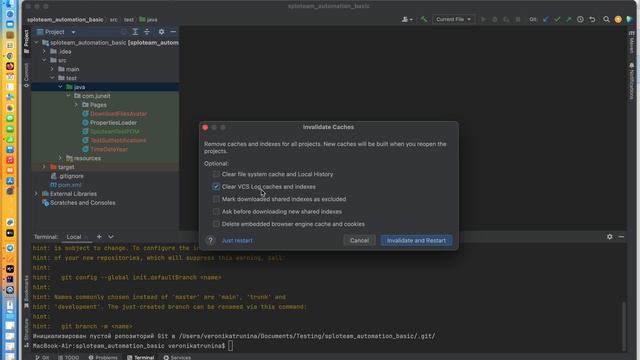
Task: Select the TimeDateYear class
Action: click(109, 149)
